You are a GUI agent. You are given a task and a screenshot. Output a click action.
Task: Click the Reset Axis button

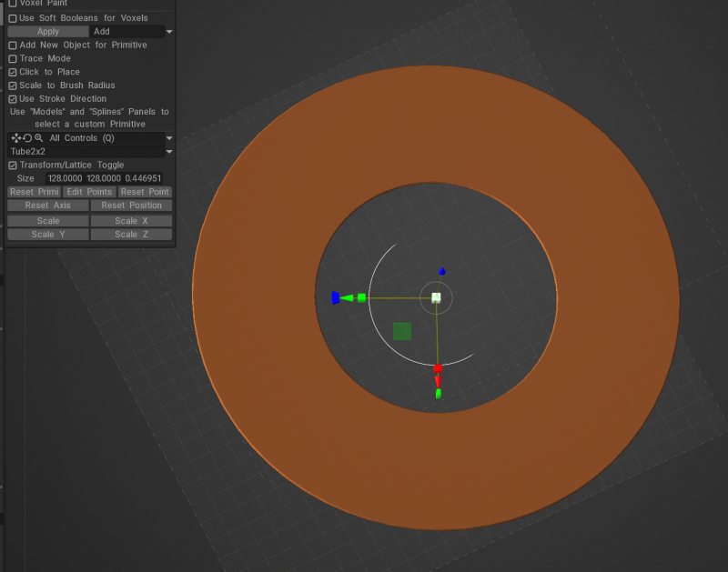47,206
